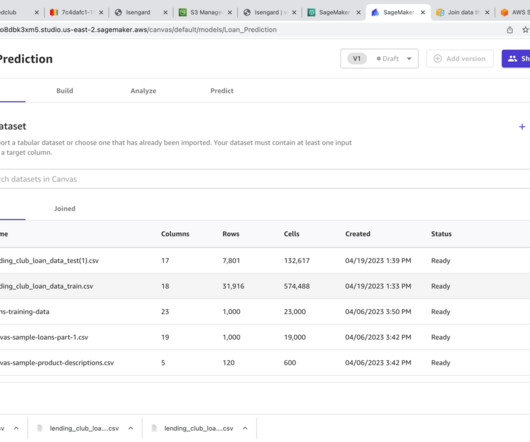Click the browser address bar URL
The image size is (530, 442).
[138, 30]
